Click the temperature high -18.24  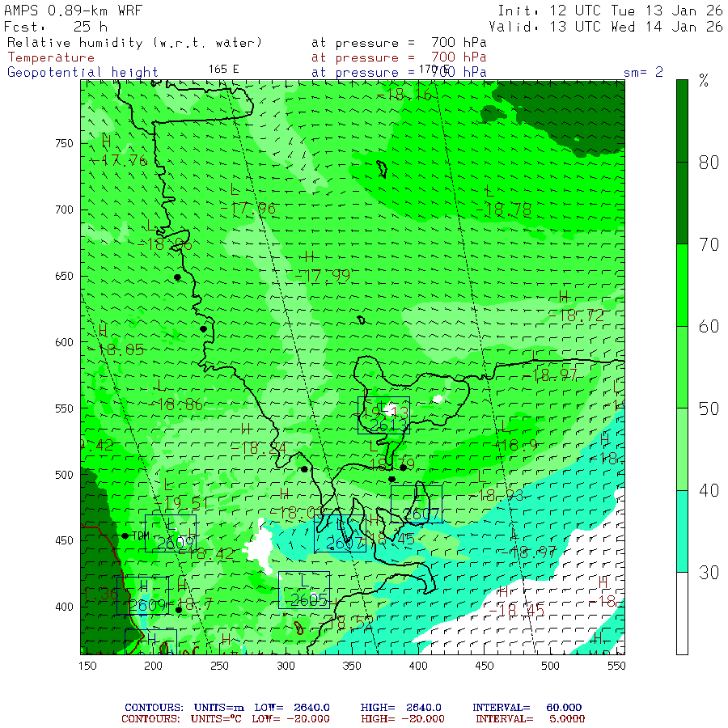coord(259,448)
